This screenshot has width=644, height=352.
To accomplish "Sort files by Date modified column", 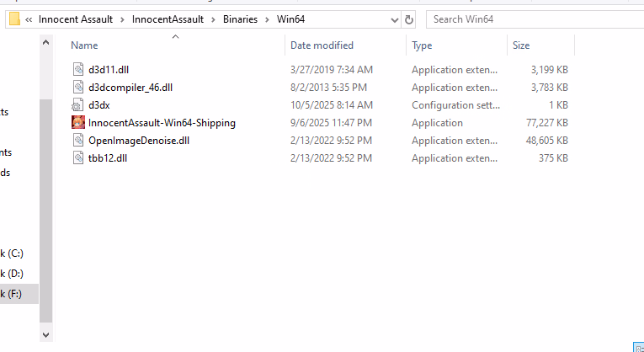I will click(322, 45).
